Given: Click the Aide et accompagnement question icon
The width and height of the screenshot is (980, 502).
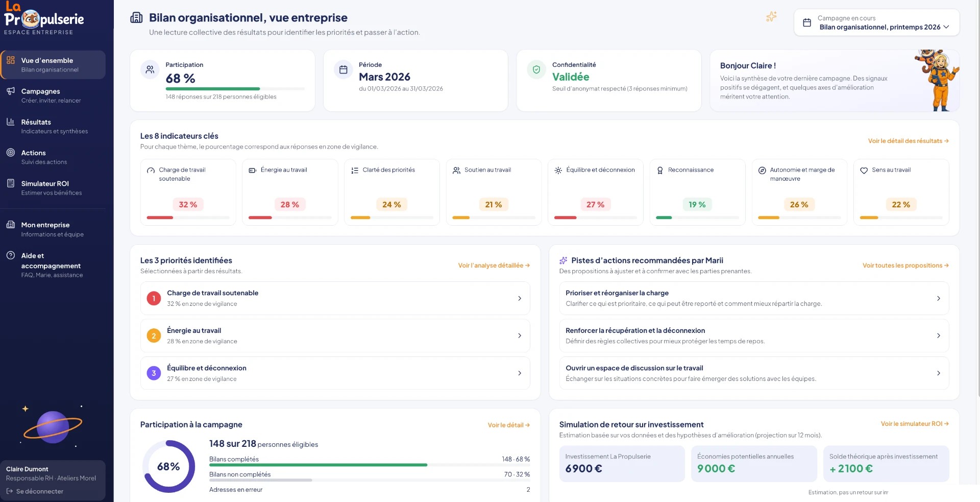Looking at the screenshot, I should (x=11, y=255).
